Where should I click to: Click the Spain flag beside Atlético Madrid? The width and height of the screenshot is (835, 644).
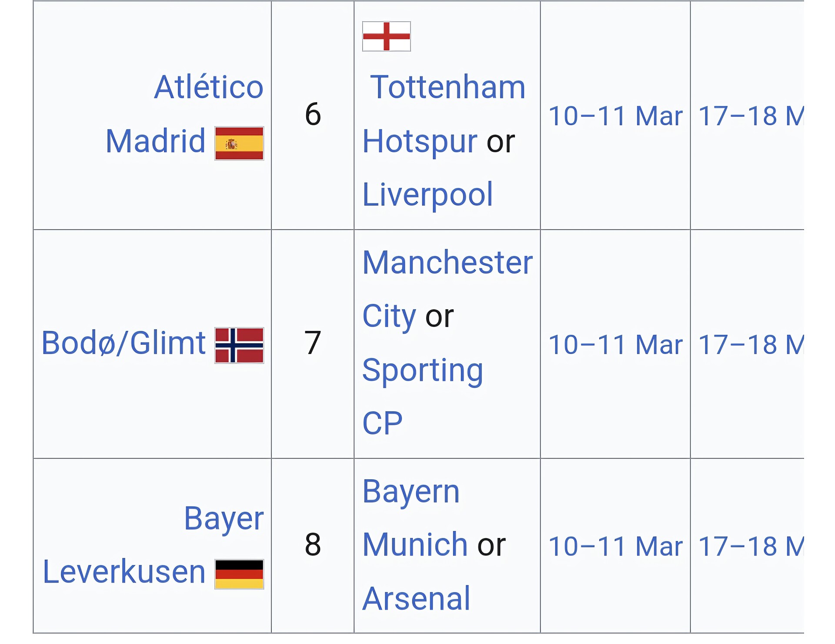pos(239,143)
